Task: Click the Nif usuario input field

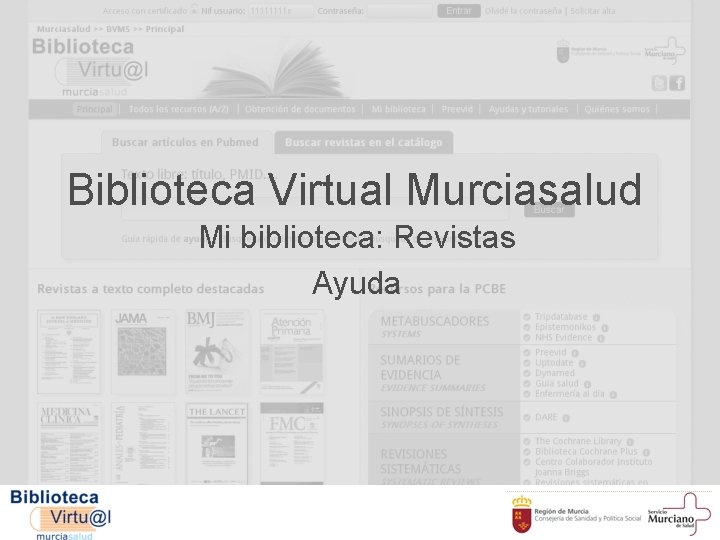Action: tap(281, 11)
